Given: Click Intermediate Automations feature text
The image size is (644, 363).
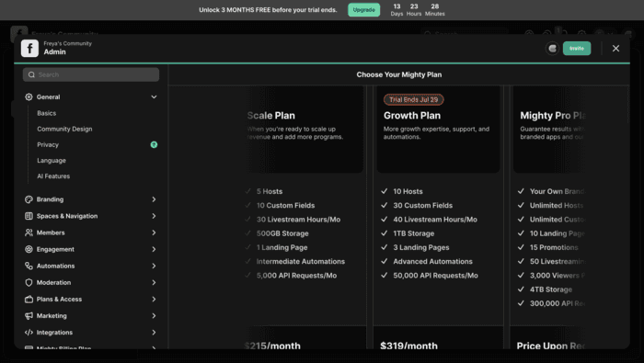Looking at the screenshot, I should point(301,261).
